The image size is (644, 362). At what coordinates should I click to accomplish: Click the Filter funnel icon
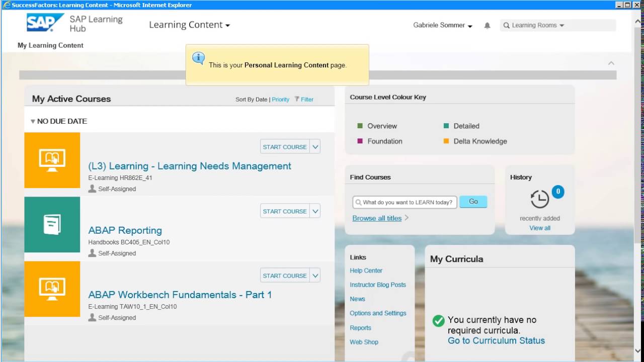297,99
